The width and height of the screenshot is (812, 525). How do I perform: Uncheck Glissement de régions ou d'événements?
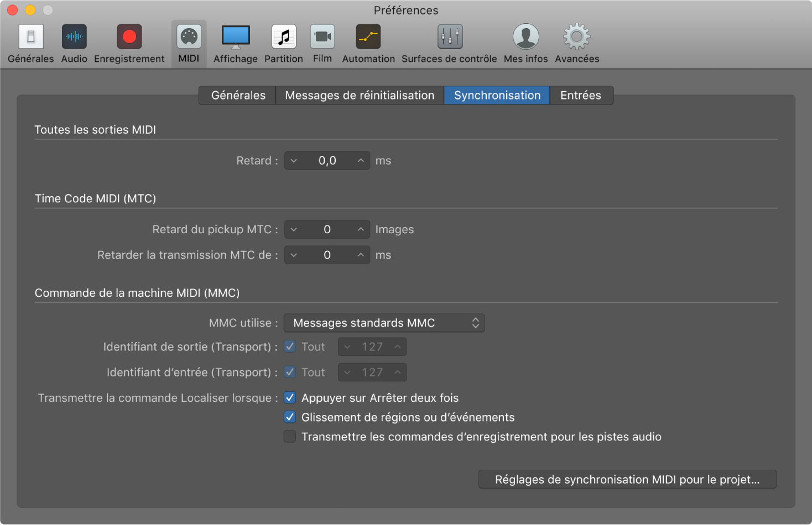click(x=290, y=417)
